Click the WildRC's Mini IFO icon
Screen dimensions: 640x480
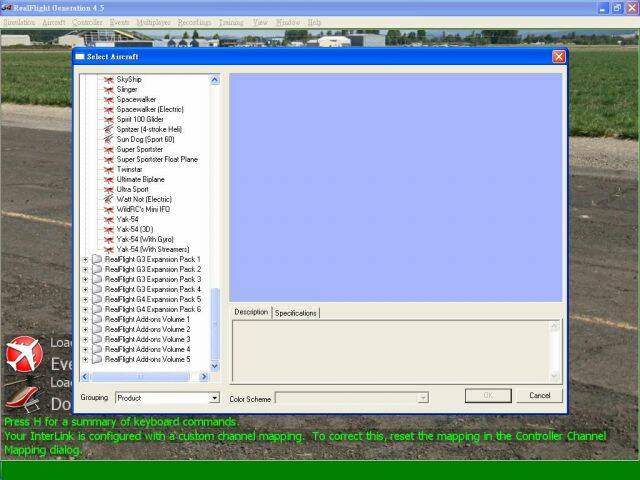coord(109,210)
